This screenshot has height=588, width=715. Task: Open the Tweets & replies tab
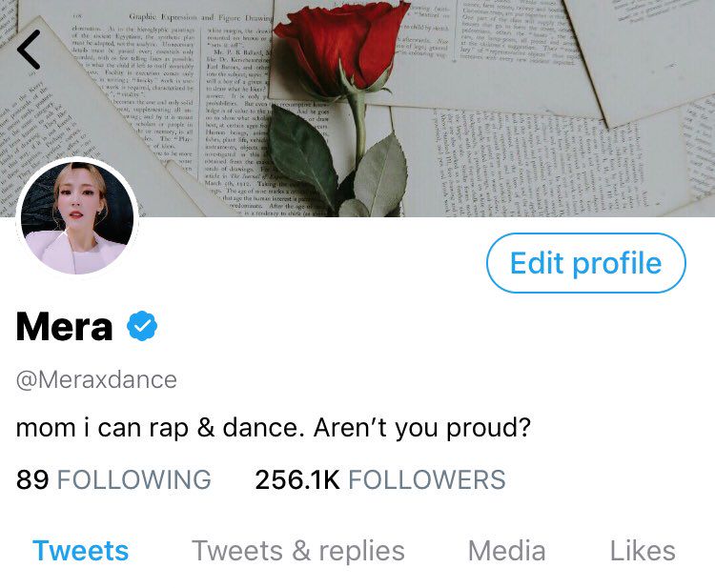298,551
